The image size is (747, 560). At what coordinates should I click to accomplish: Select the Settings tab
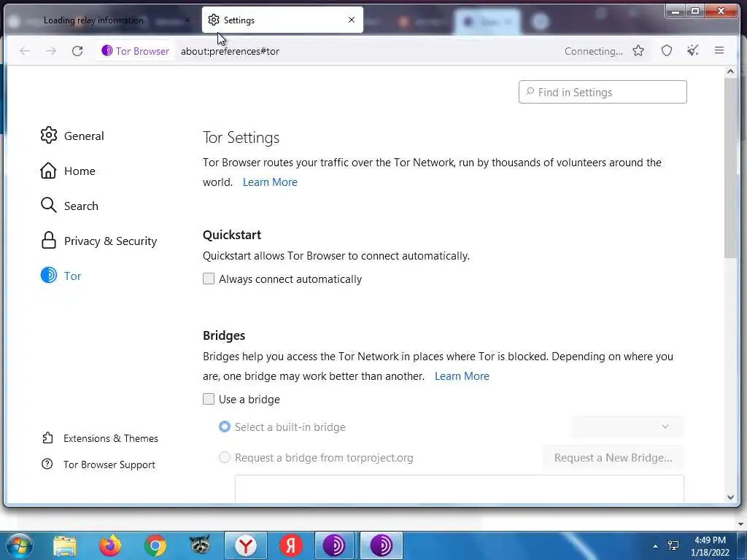[282, 20]
